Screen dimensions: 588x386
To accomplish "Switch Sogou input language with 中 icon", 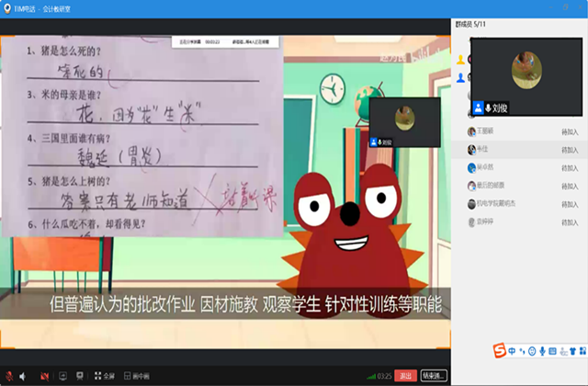I will tap(513, 350).
